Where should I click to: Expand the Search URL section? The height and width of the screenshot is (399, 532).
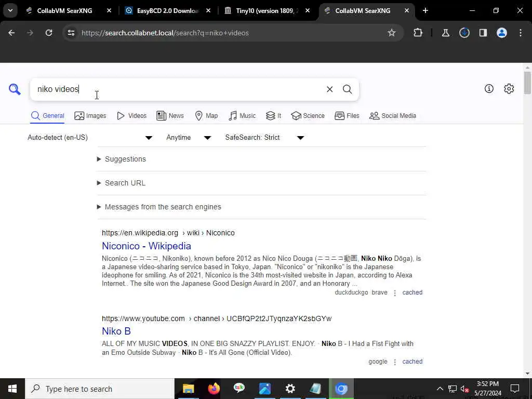coord(121,183)
